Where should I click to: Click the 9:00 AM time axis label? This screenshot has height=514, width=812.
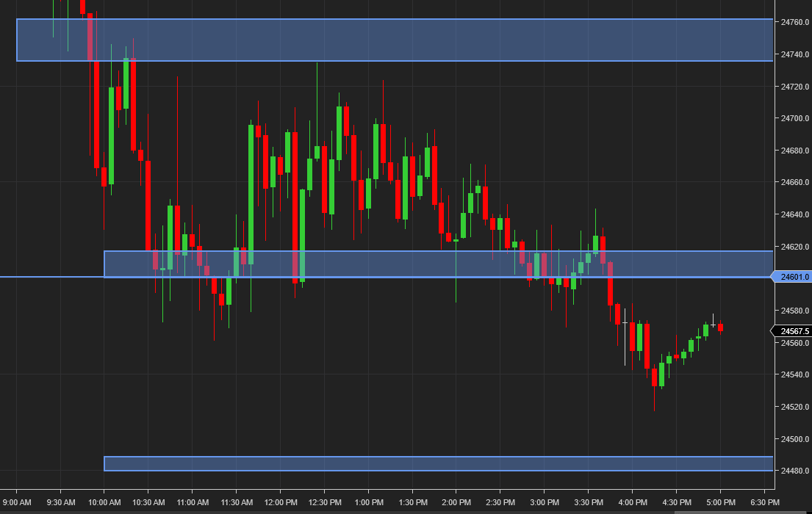tap(17, 502)
